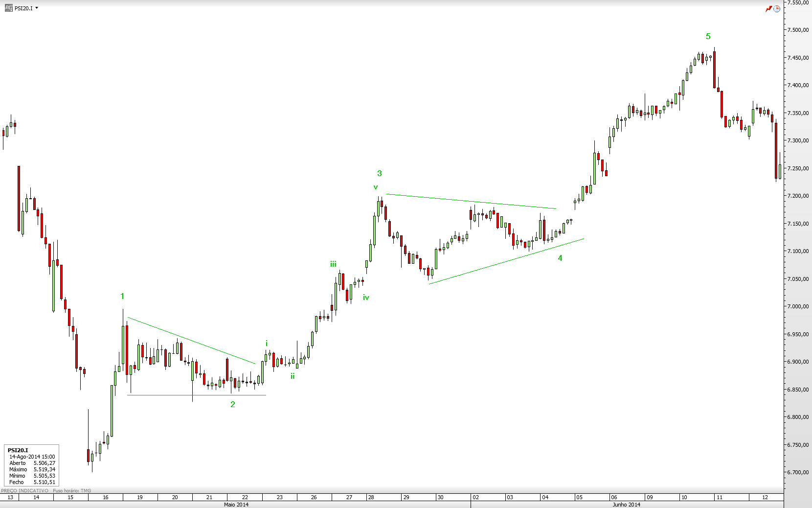The height and width of the screenshot is (508, 812).
Task: Click date 13 on the time axis
Action: pos(10,497)
